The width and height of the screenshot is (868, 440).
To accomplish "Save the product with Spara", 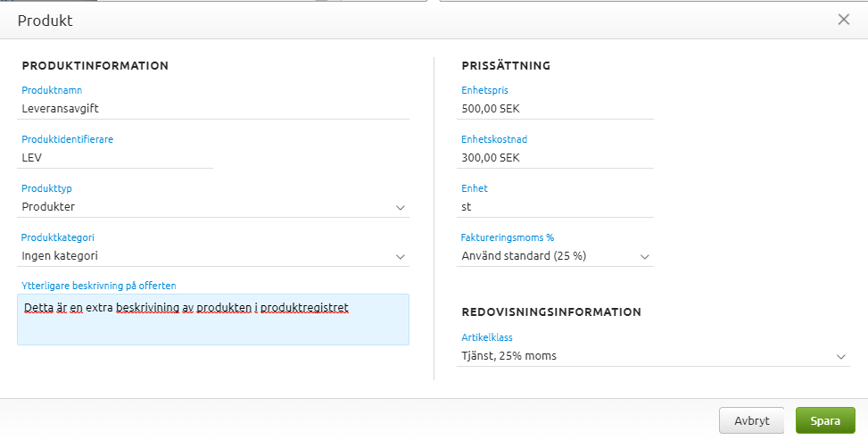I will tap(825, 420).
